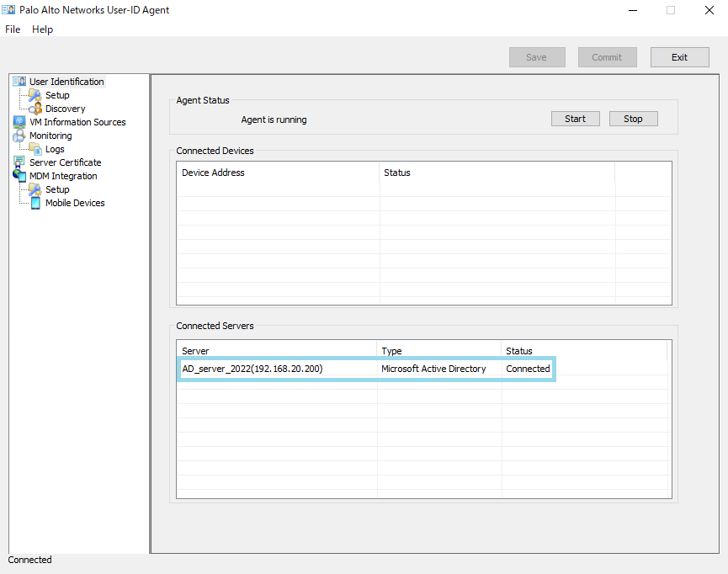
Task: Click the Connected text in the status bar
Action: pyautogui.click(x=29, y=560)
